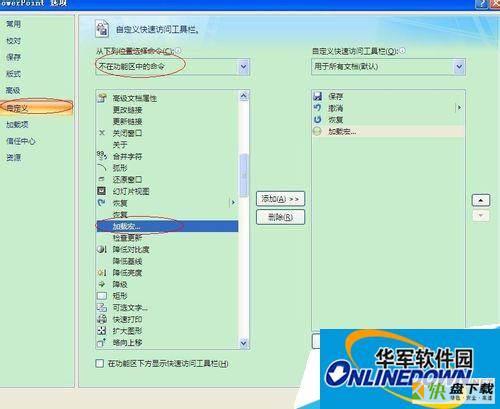
Task: Select the 高级文档属性 icon in command list
Action: 102,98
